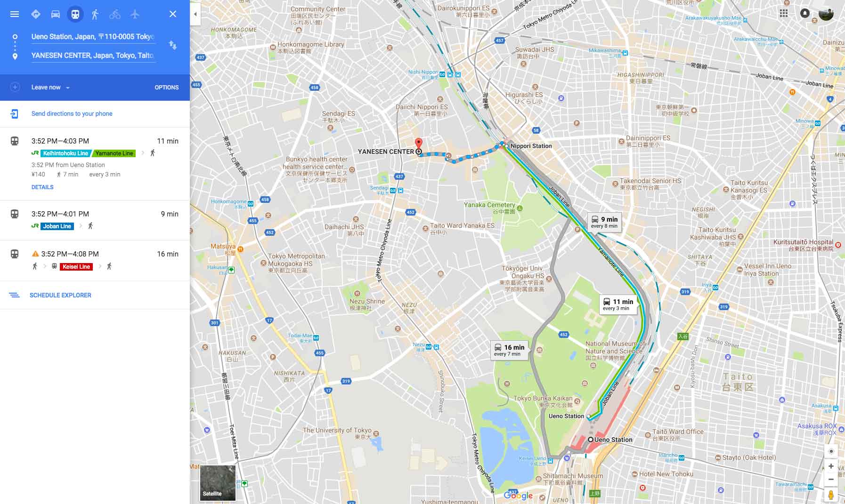Viewport: 845px width, 504px height.
Task: Click the Yamanote Line badge
Action: (x=114, y=153)
